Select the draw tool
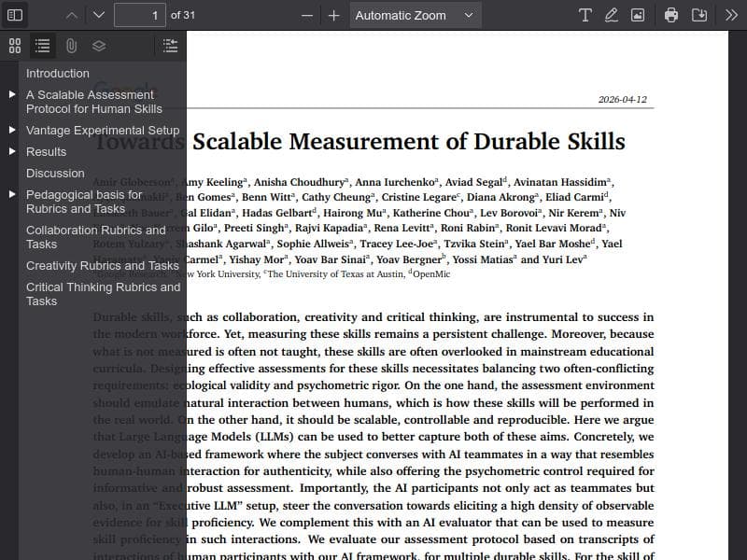The image size is (747, 560). pyautogui.click(x=612, y=15)
